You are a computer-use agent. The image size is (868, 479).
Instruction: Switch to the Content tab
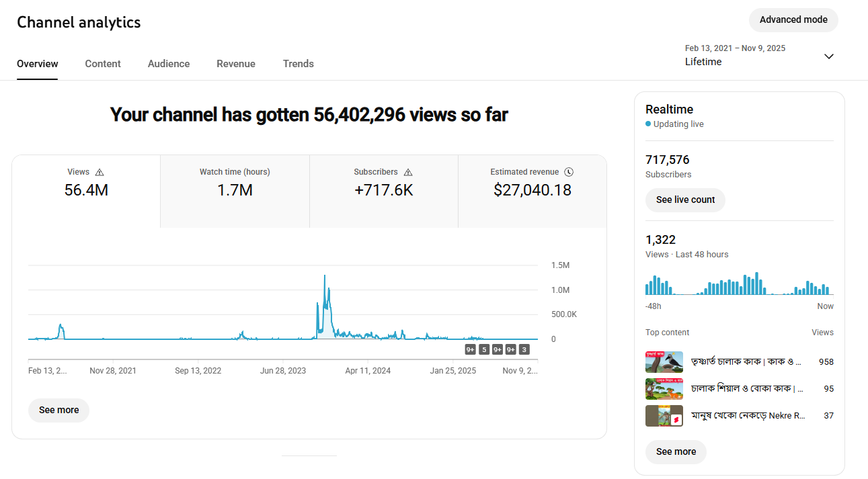point(103,64)
